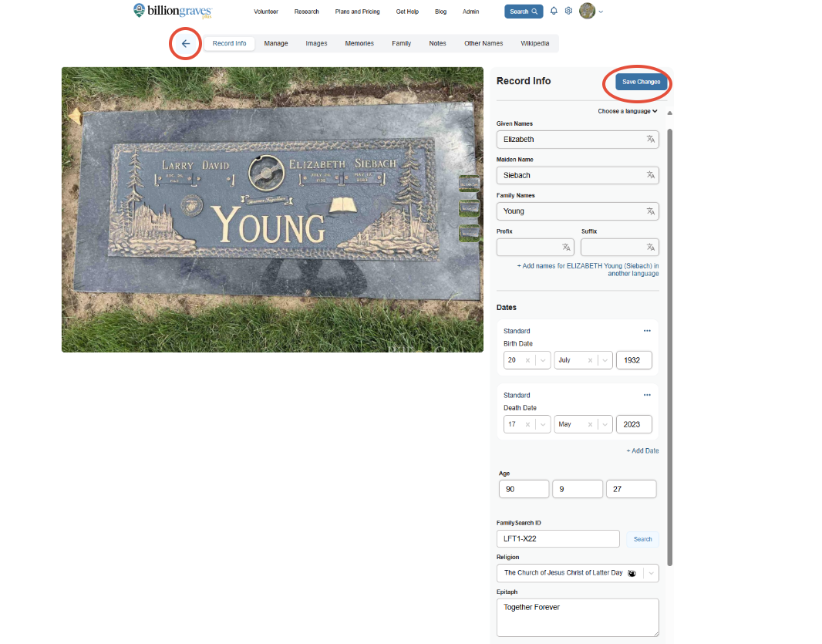The image size is (822, 644).
Task: Open the Volunteer menu
Action: tap(266, 12)
